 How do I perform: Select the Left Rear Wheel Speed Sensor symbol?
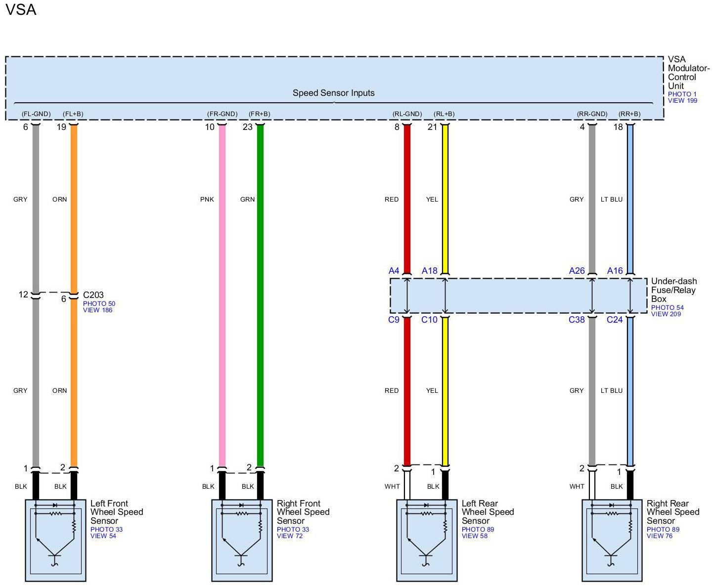(x=426, y=540)
